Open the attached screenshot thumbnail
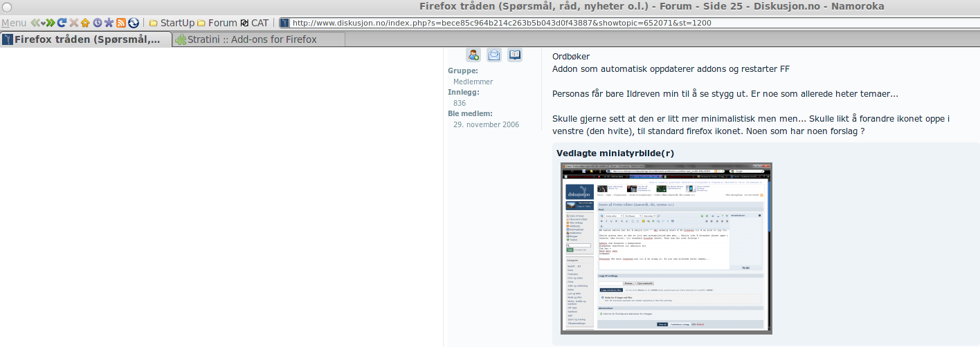 [x=666, y=248]
